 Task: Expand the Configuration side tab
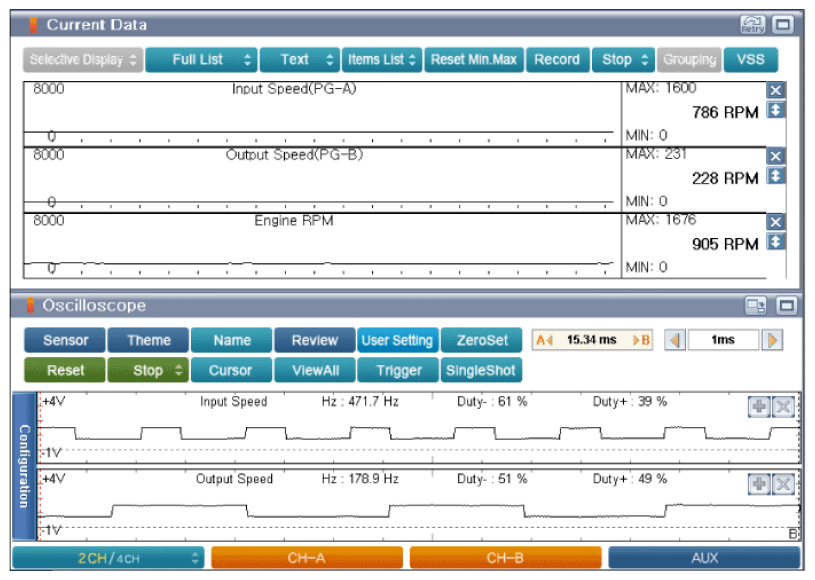(x=24, y=466)
